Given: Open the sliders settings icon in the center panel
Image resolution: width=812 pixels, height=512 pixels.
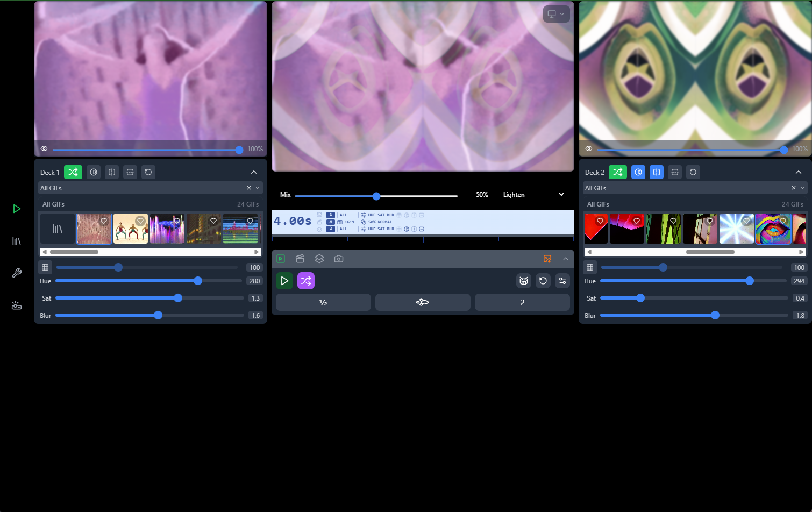Looking at the screenshot, I should [562, 281].
